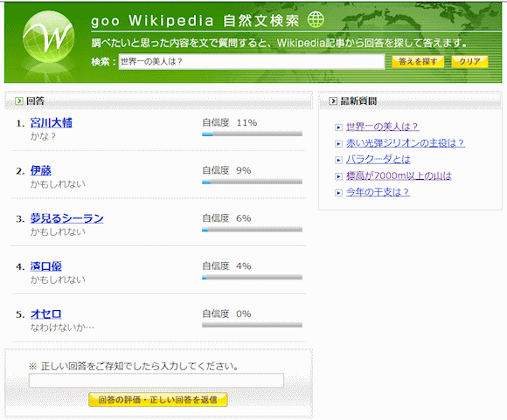Open recent question 今年の干支は？

[x=378, y=193]
